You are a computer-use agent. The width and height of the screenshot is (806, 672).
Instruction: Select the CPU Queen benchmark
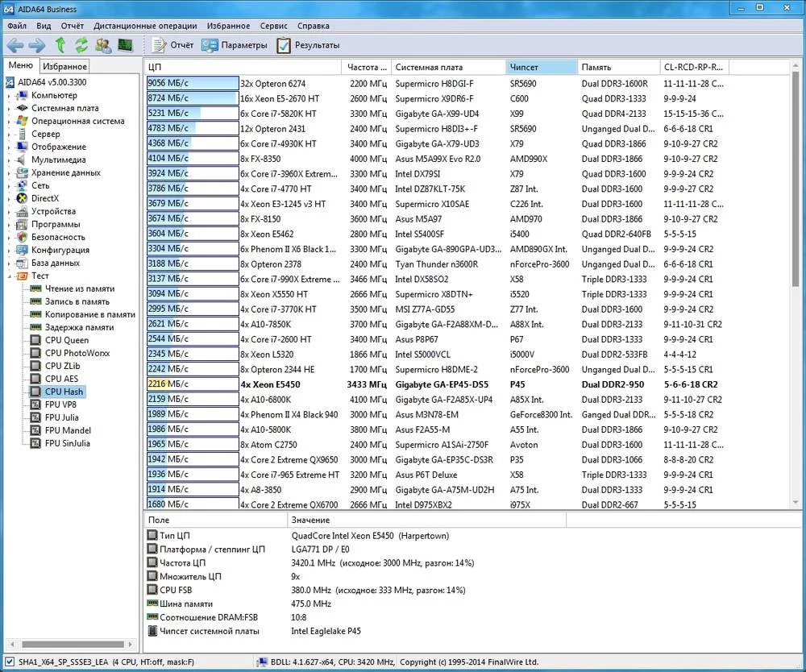tap(66, 340)
